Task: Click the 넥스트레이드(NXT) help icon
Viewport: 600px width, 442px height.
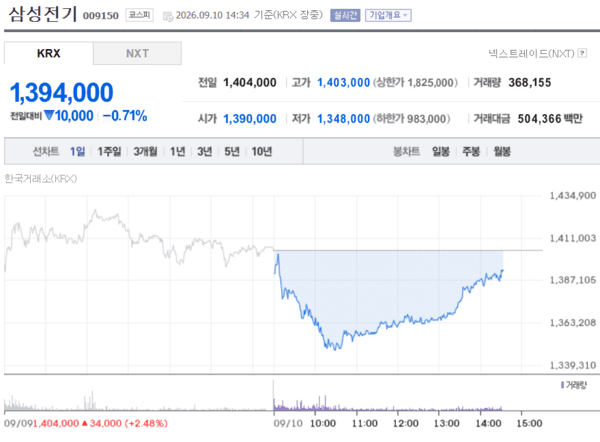Action: point(582,53)
